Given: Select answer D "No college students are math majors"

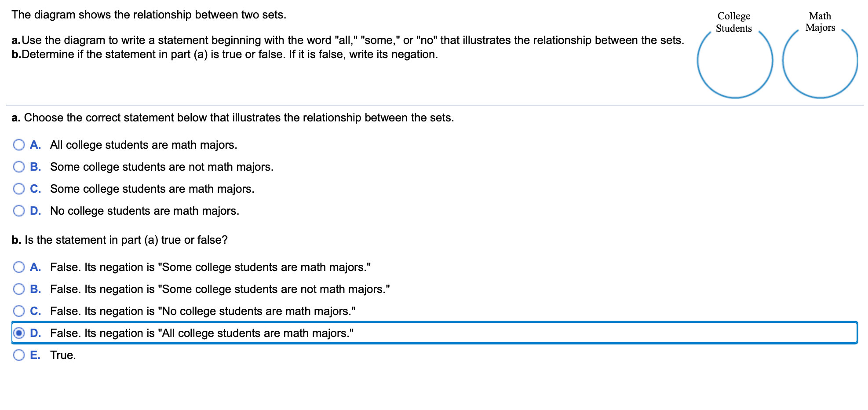Looking at the screenshot, I should pos(19,210).
